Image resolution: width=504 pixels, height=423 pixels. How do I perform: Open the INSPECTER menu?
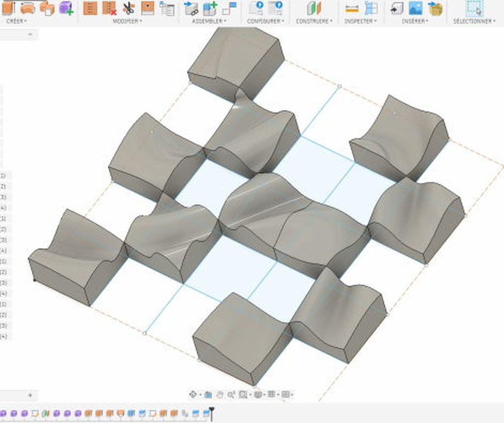tap(360, 21)
